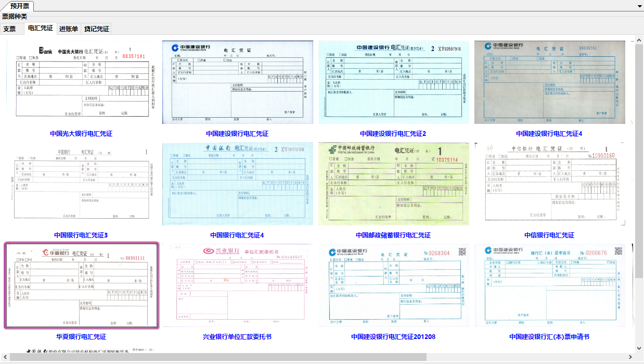Click the vertical scrollbar up arrow

(639, 40)
